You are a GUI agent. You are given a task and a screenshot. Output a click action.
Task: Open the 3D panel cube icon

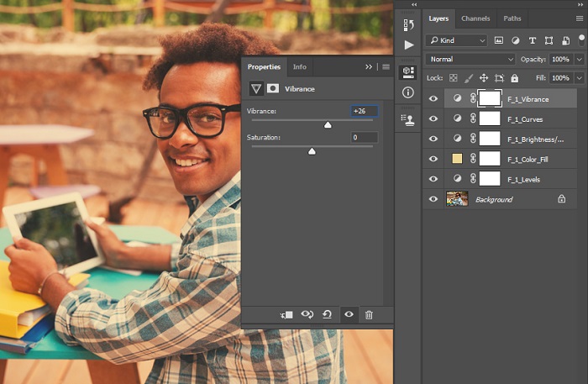pyautogui.click(x=408, y=72)
